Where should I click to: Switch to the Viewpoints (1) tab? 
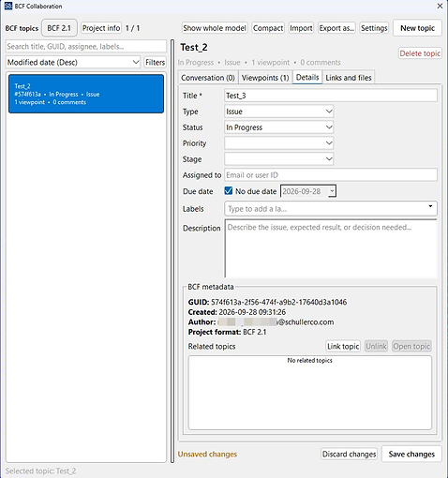coord(265,78)
